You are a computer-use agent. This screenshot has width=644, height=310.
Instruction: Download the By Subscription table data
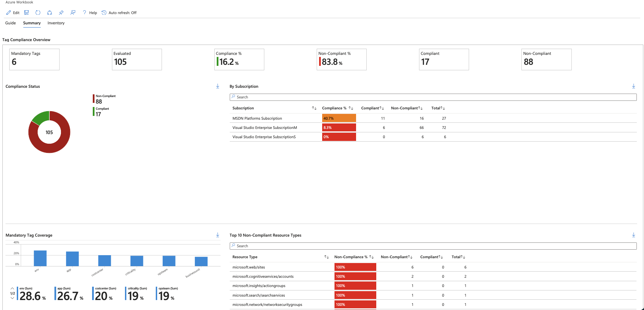[634, 86]
